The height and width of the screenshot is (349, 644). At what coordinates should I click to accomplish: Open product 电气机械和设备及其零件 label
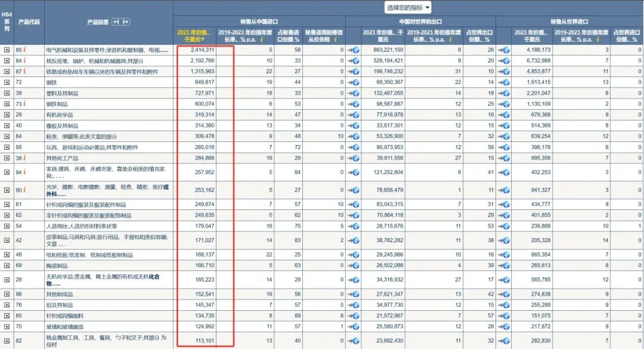pyautogui.click(x=107, y=50)
